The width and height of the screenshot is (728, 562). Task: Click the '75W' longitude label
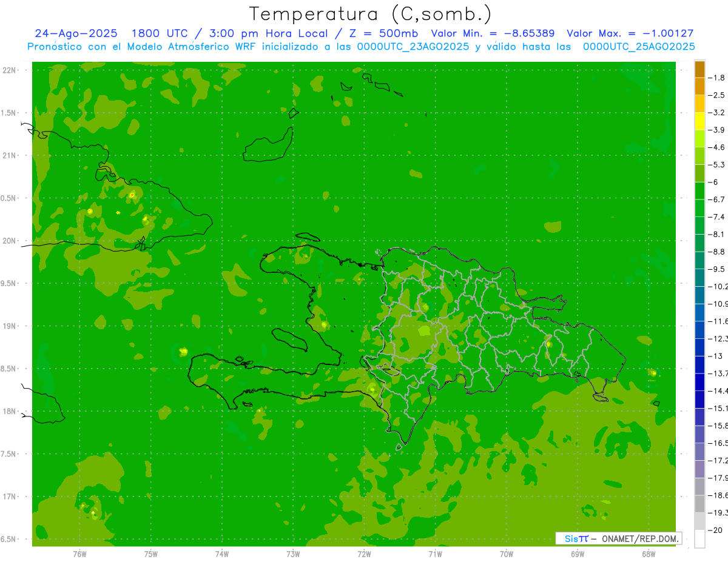(x=151, y=554)
